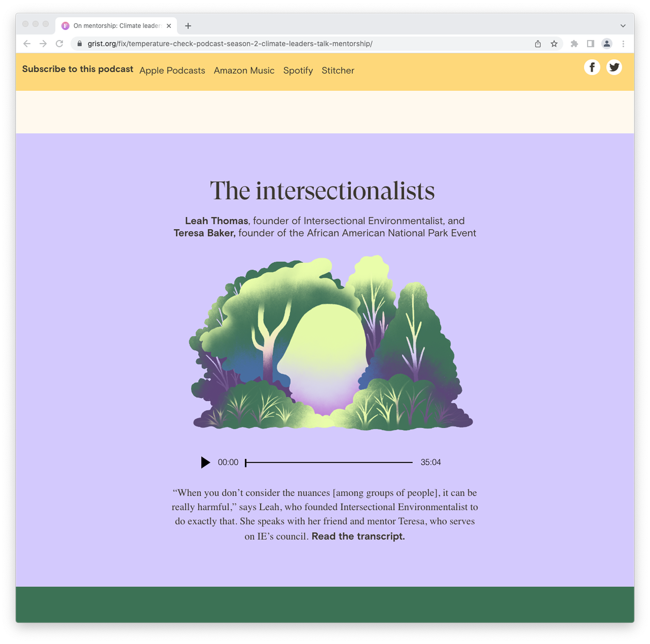The image size is (650, 644).
Task: Click the grist.org URL address field
Action: pos(230,44)
